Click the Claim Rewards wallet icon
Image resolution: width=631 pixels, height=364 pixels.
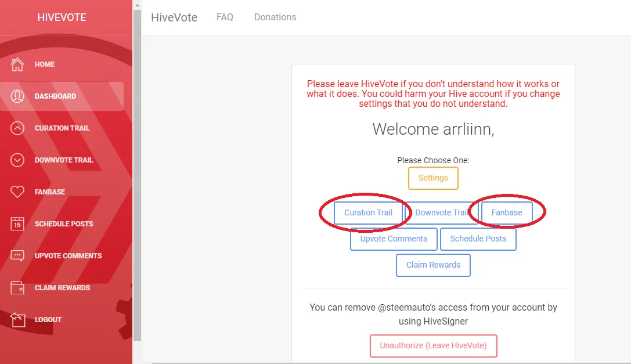click(x=17, y=287)
